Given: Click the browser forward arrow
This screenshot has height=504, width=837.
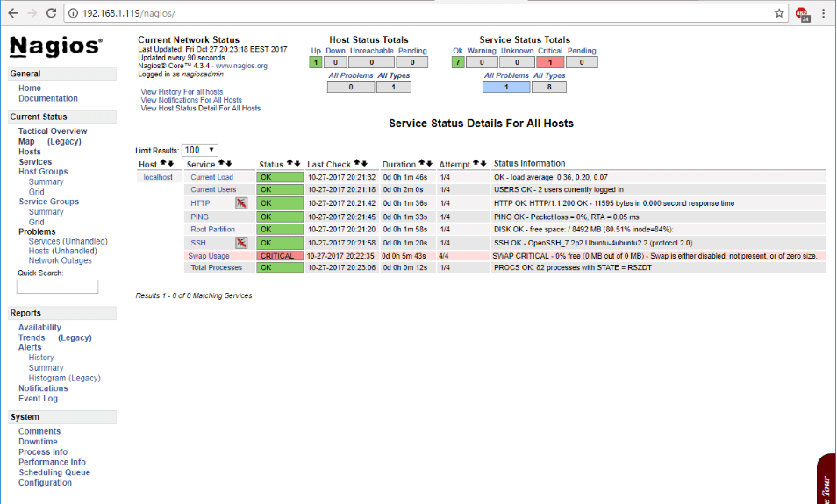Looking at the screenshot, I should 32,13.
